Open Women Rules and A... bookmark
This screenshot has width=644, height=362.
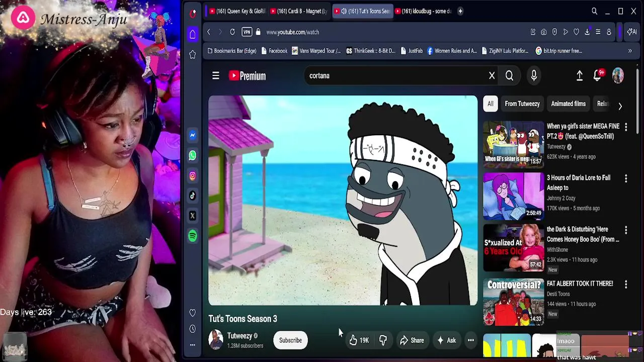[x=452, y=51]
